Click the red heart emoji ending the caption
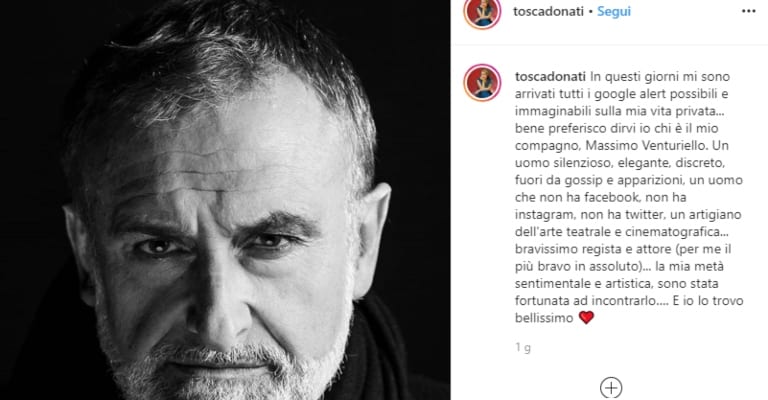This screenshot has width=768, height=400. point(586,318)
